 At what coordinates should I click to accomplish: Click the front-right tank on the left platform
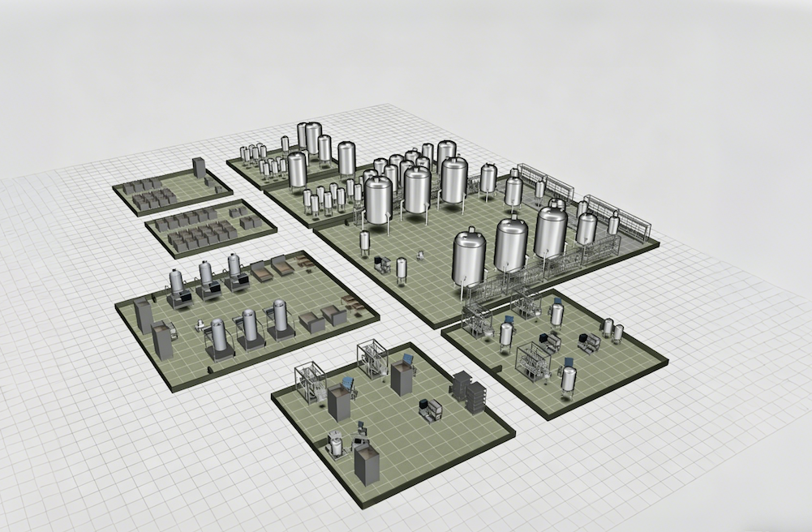(x=280, y=315)
